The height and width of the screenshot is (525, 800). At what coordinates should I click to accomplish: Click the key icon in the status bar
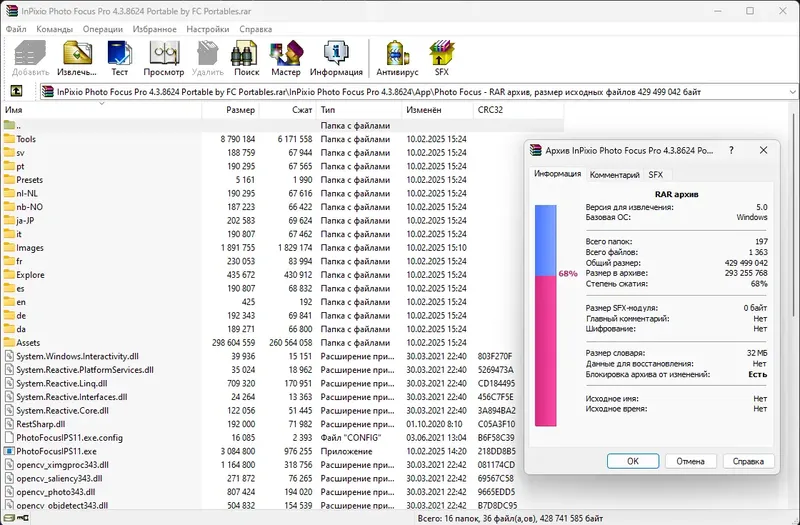23,518
